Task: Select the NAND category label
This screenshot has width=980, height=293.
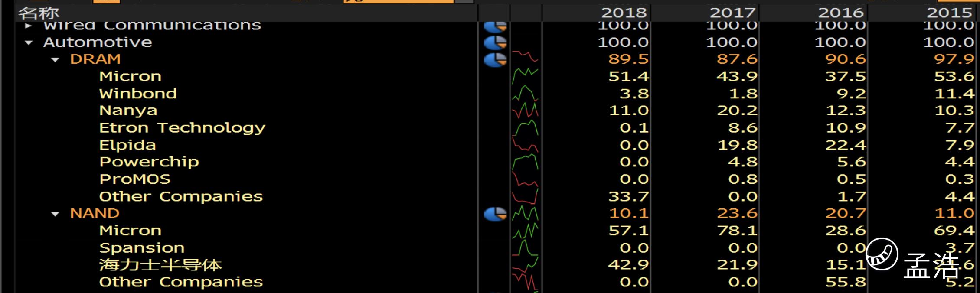Action: 95,213
